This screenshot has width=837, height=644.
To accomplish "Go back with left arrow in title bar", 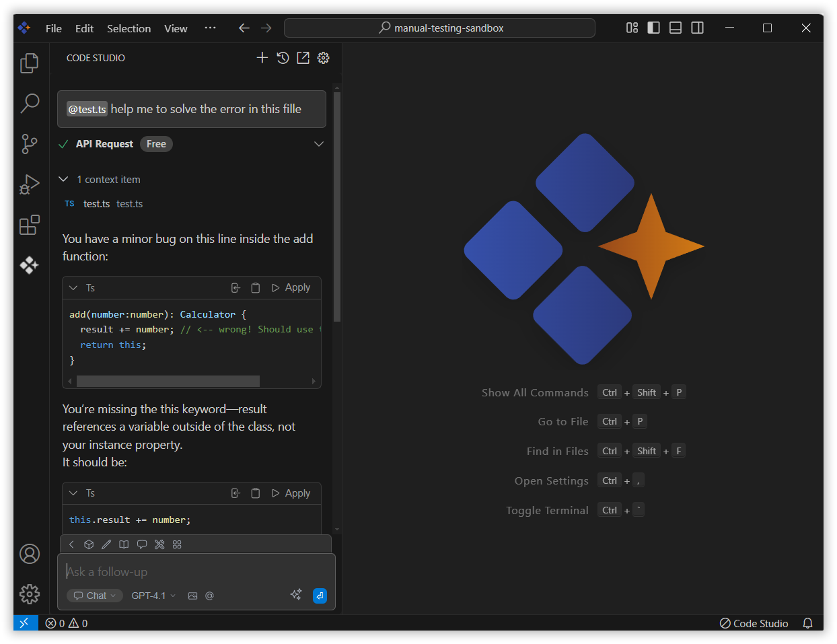I will click(244, 28).
